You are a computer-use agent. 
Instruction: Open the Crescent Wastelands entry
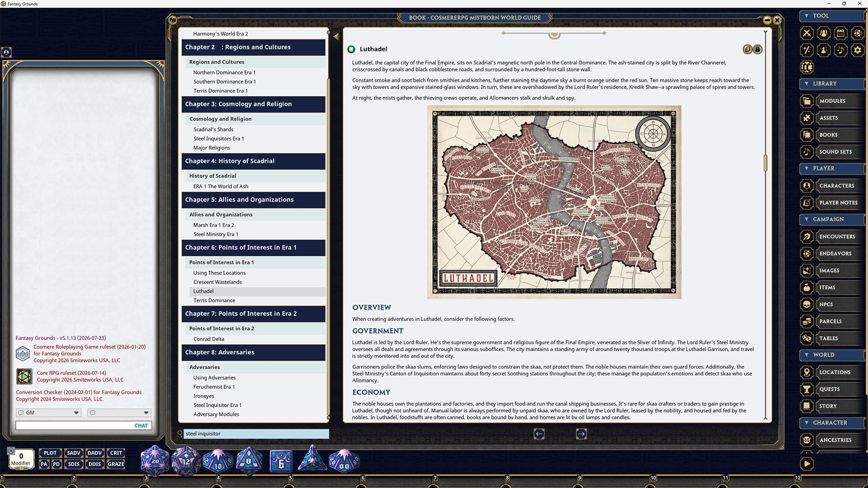point(217,282)
